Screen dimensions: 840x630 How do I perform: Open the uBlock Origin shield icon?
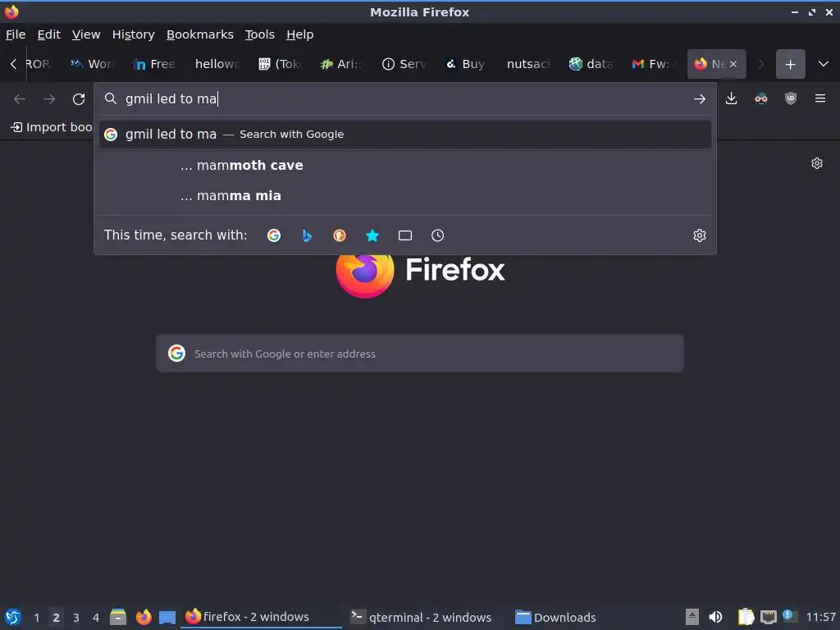click(791, 98)
